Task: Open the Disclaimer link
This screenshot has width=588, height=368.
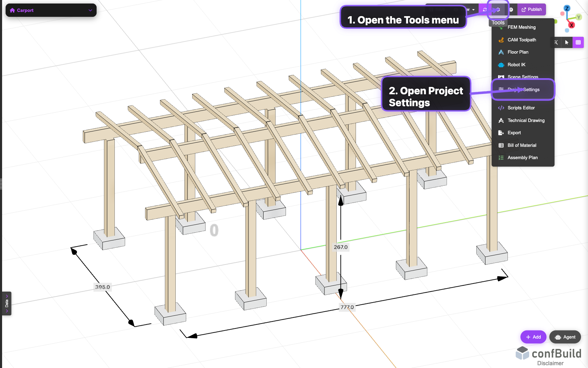Action: tap(550, 363)
